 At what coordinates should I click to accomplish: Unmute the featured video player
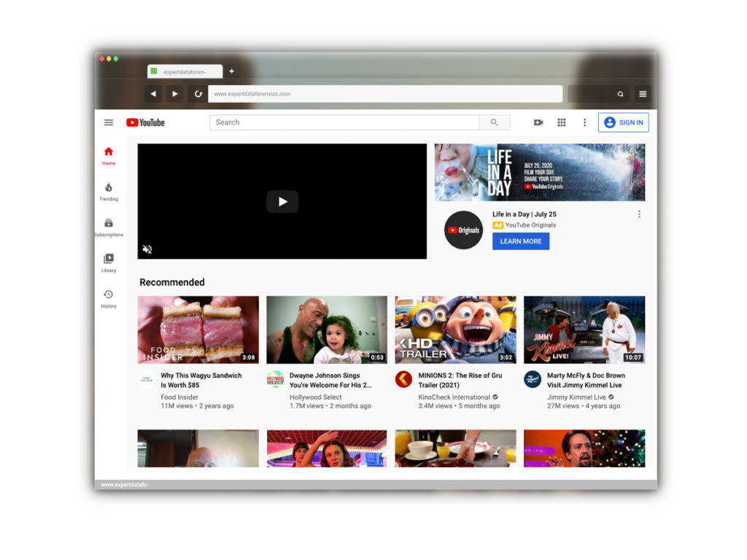tap(147, 249)
